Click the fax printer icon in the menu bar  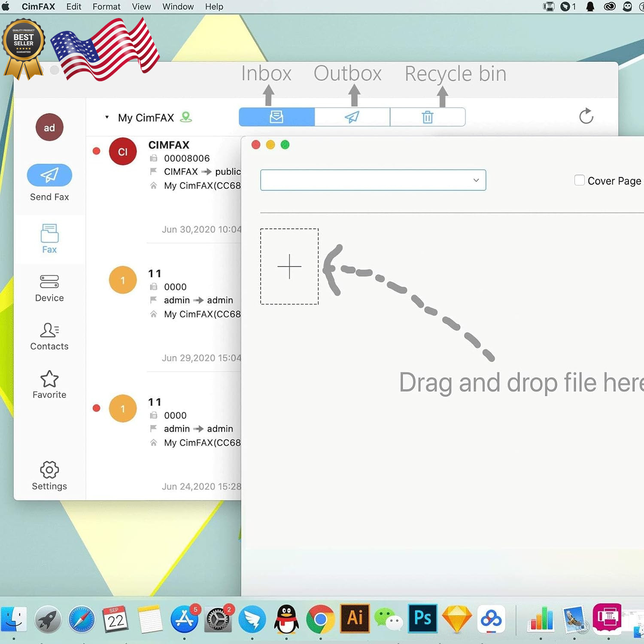tap(549, 6)
